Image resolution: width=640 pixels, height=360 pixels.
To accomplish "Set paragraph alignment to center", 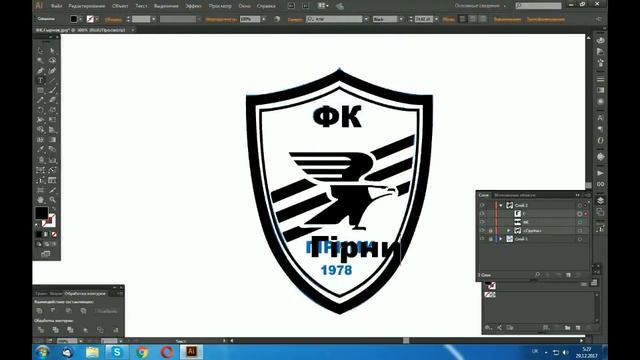I will pos(473,19).
